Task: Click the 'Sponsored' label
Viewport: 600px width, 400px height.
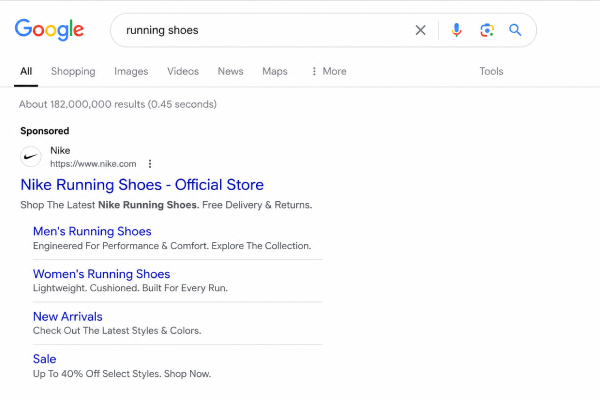Action: [45, 131]
